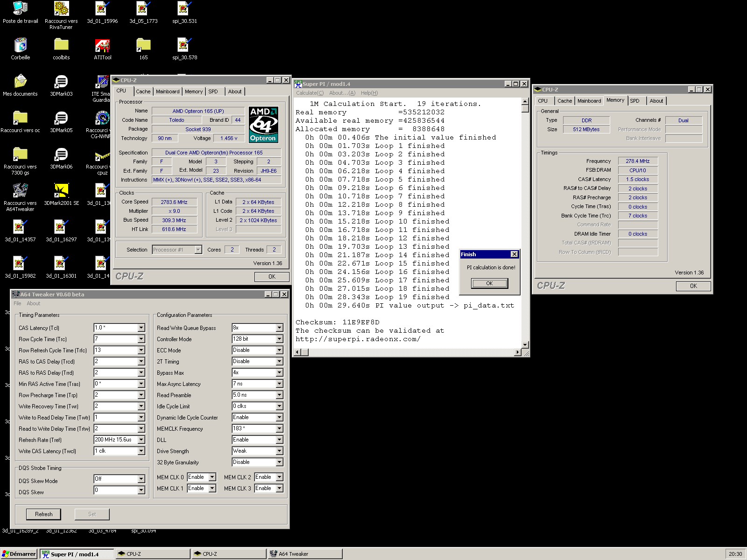Expand the MEMCLK Frequency dropdown
This screenshot has width=747, height=560.
click(279, 429)
